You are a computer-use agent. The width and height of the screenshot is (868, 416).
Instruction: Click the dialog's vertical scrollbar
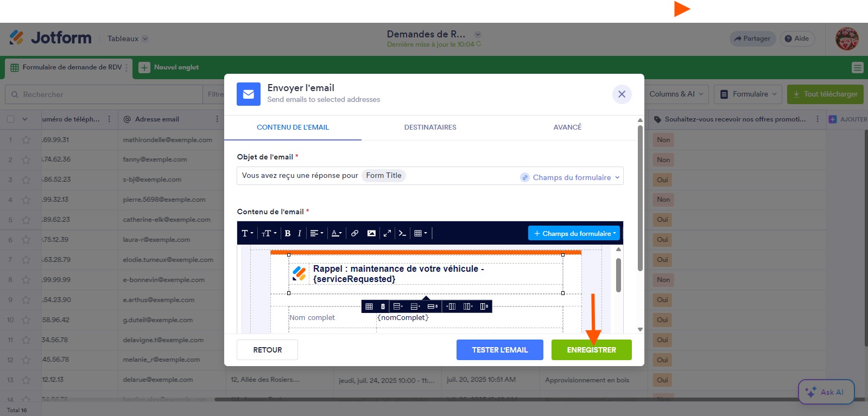[x=640, y=198]
